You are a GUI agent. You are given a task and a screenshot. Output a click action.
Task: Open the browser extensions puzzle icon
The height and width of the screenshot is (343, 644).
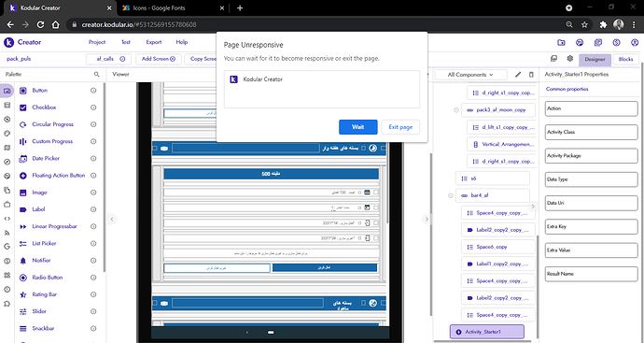coord(603,24)
